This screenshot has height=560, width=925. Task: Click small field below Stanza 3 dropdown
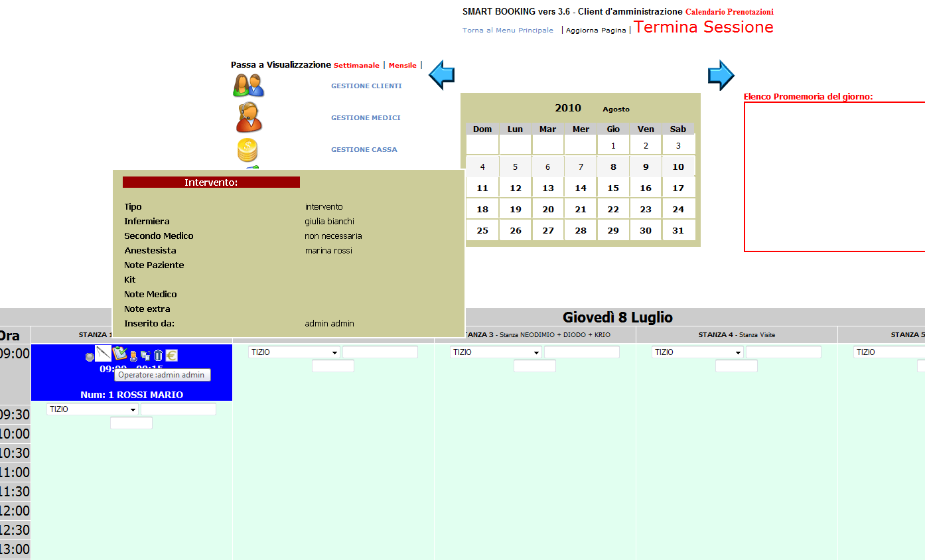pyautogui.click(x=535, y=366)
